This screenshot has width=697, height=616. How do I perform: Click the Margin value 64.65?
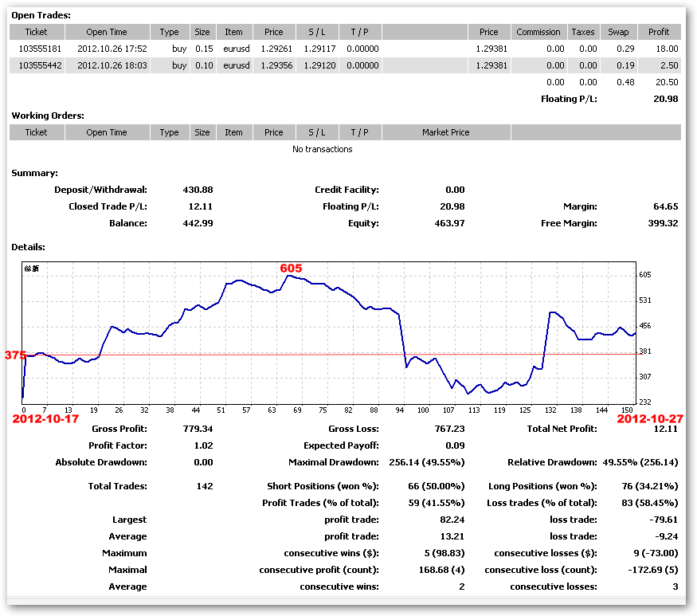pos(666,206)
